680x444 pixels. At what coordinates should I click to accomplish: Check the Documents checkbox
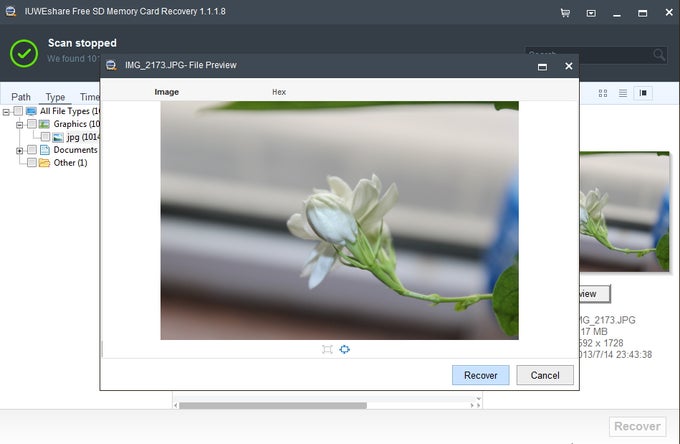tap(31, 150)
